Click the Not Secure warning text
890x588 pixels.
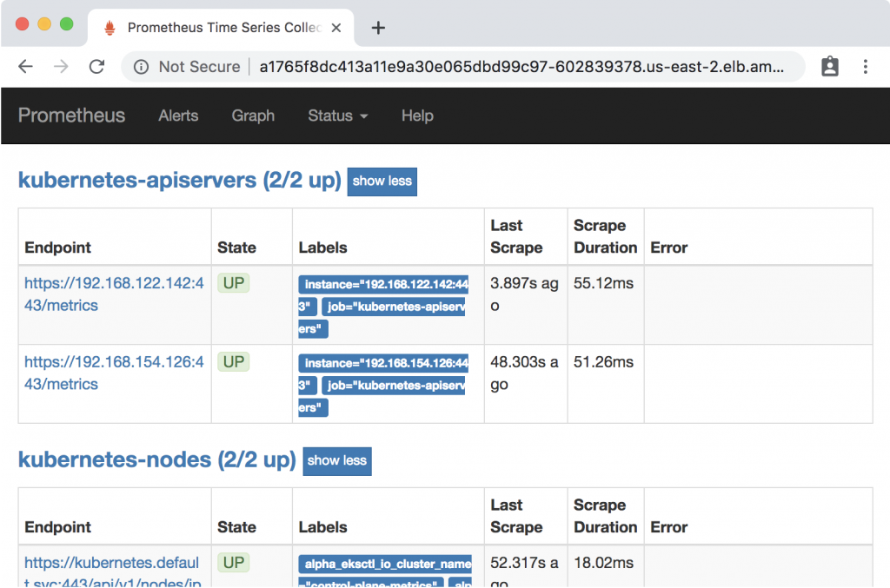pyautogui.click(x=199, y=67)
